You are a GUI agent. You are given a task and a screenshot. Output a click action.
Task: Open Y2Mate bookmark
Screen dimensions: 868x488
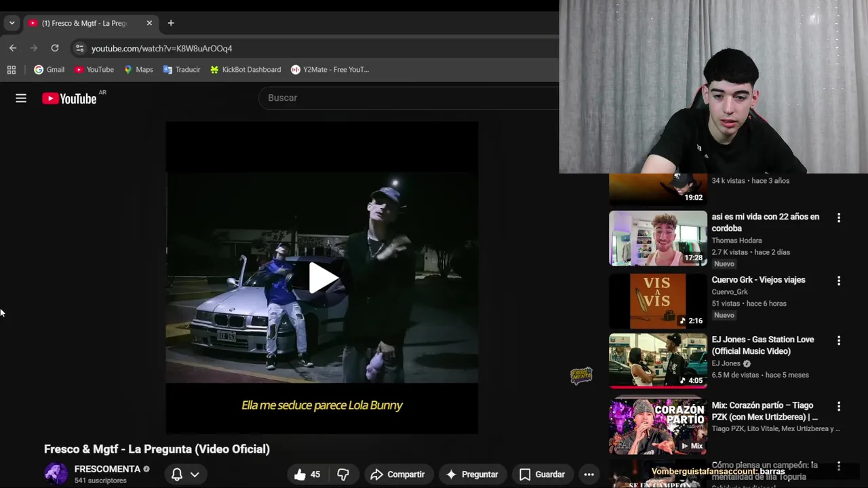(330, 70)
